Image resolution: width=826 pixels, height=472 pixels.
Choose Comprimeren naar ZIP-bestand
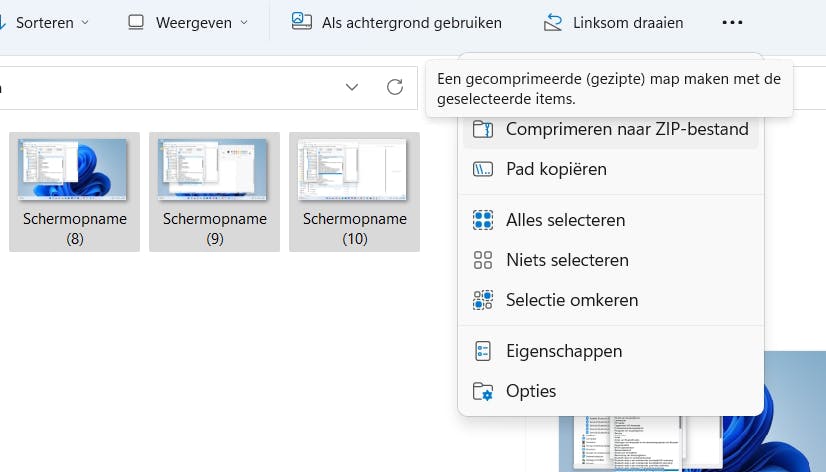[626, 129]
